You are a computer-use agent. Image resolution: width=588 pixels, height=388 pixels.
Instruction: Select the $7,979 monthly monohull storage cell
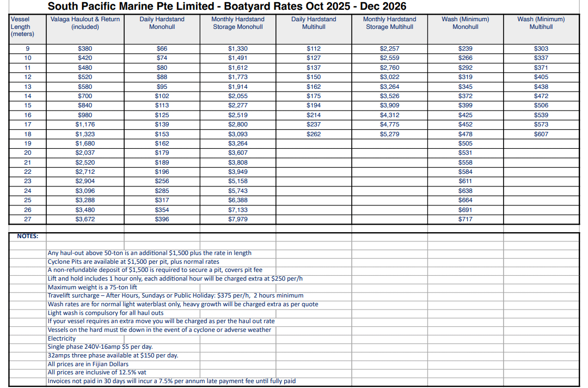(238, 219)
